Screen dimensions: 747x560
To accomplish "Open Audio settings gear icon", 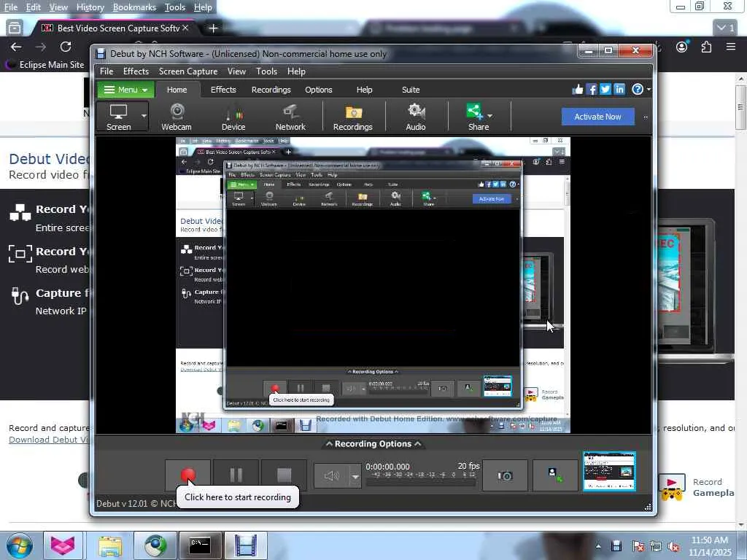I will tap(415, 117).
